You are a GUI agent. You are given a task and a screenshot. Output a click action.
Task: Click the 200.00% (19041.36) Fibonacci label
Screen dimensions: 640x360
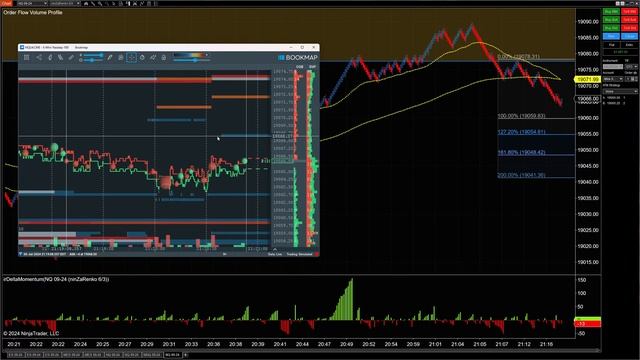point(521,175)
